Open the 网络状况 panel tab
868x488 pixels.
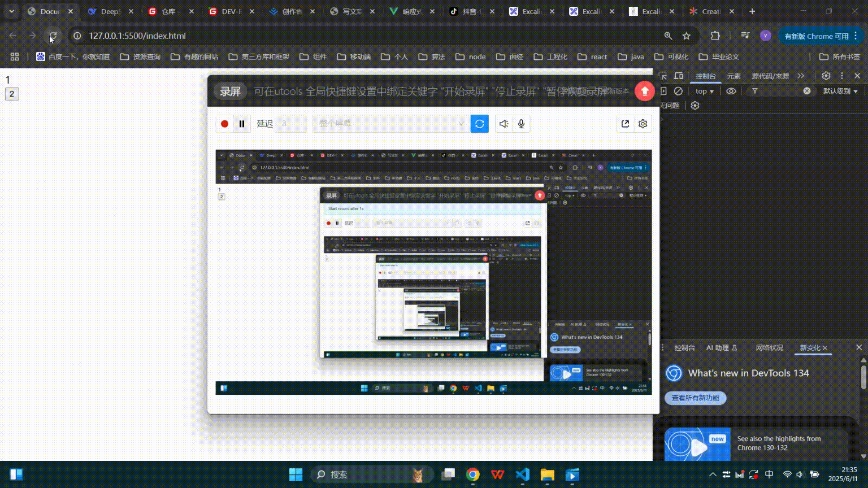[769, 347]
